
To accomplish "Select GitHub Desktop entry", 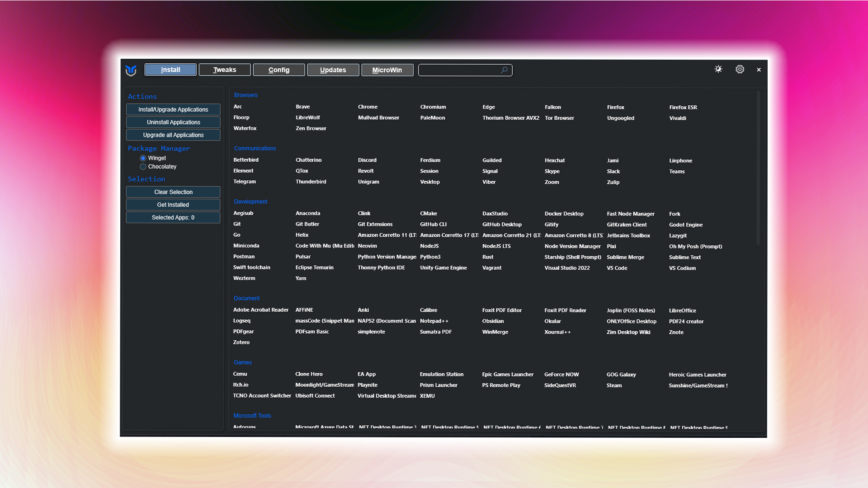I will (x=502, y=225).
